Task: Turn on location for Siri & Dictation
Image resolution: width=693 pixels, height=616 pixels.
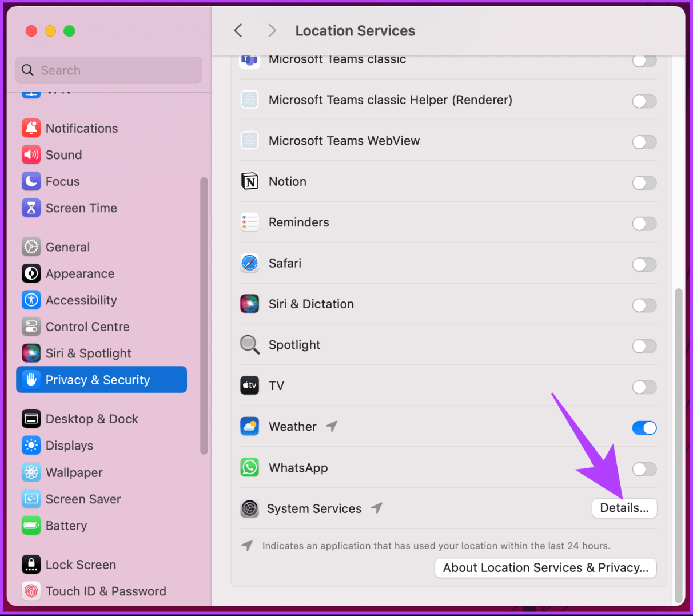Action: 644,305
